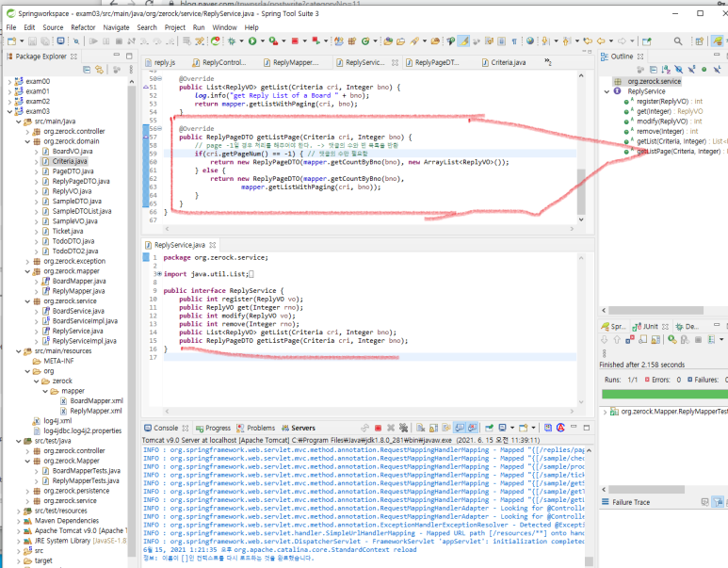
Task: Click Save disk icon in toolbar
Action: (32, 41)
